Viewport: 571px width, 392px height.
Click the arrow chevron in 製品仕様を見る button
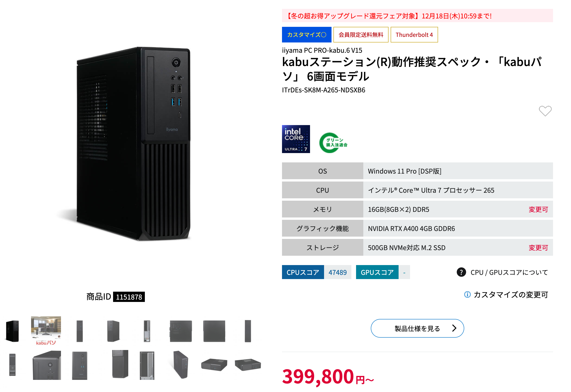pos(454,328)
